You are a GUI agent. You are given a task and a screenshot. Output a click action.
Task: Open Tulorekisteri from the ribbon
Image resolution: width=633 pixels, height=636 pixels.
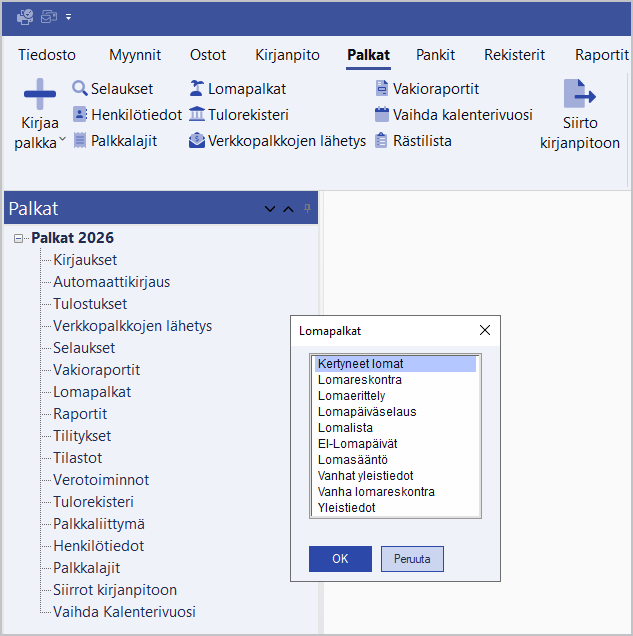tap(197, 115)
